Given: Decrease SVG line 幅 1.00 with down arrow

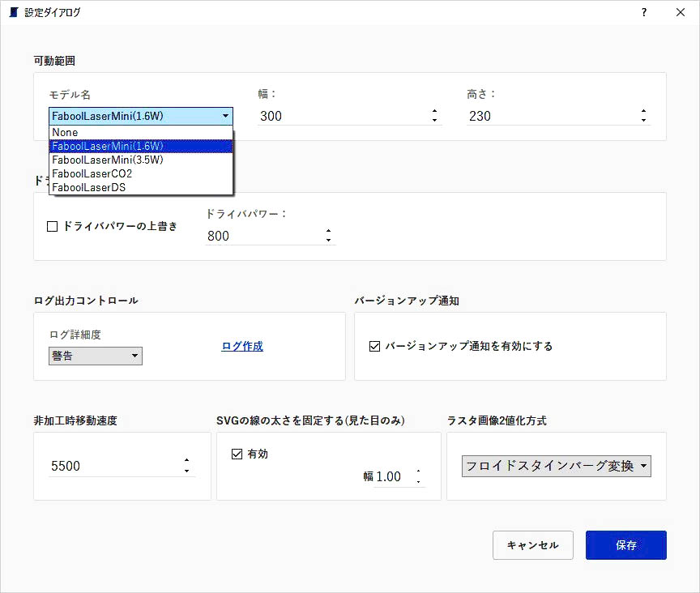Looking at the screenshot, I should 418,482.
